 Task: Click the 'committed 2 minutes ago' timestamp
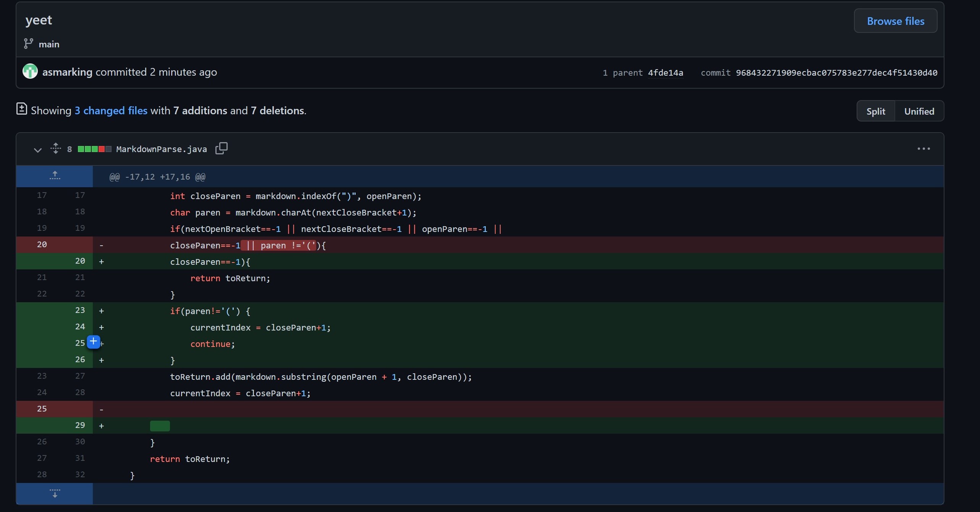(x=156, y=72)
